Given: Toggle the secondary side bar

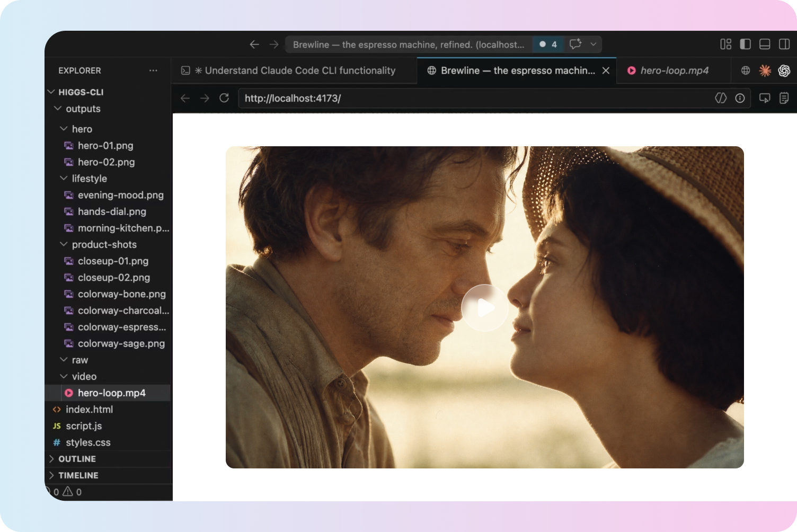Looking at the screenshot, I should pyautogui.click(x=784, y=45).
